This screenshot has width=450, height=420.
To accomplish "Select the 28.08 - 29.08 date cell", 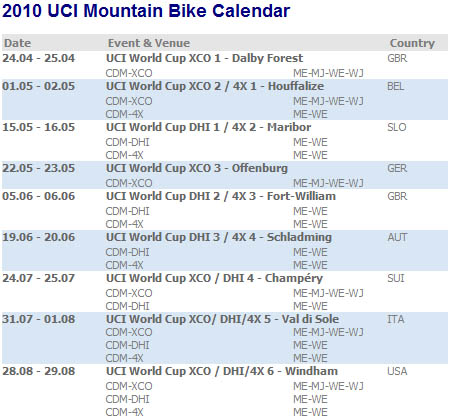I will tap(39, 371).
